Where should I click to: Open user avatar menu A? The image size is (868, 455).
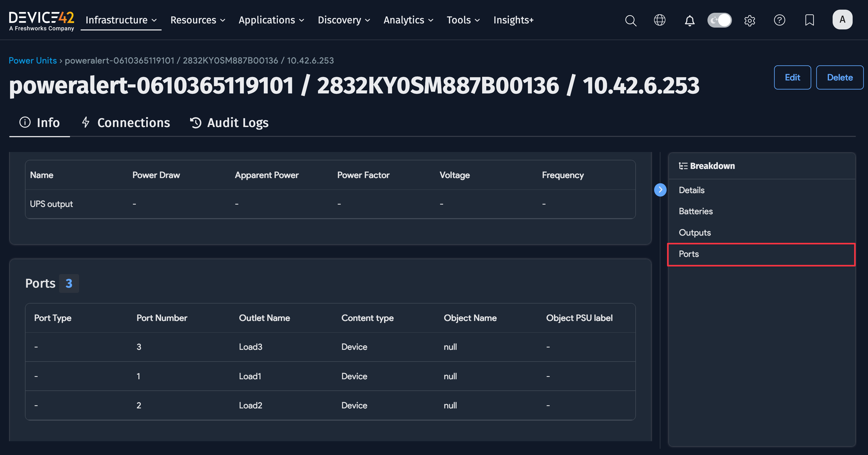tap(842, 20)
